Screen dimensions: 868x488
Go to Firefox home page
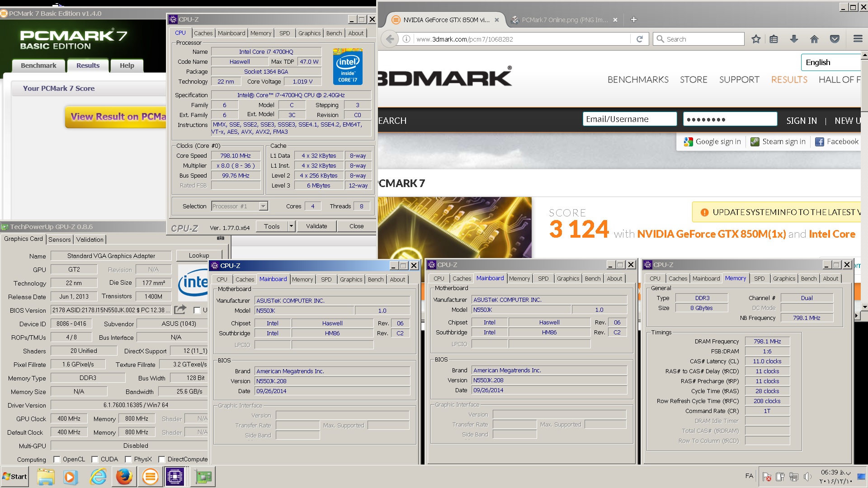point(814,39)
